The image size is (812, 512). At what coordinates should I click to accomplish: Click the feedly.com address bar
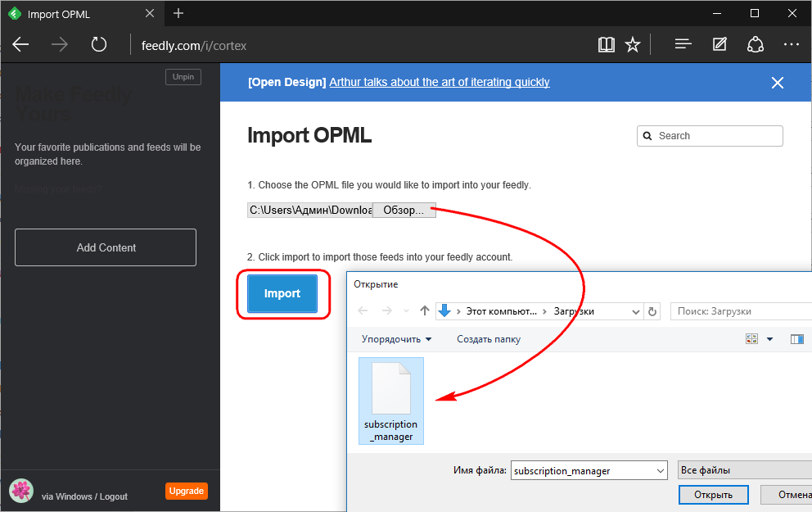(x=194, y=46)
